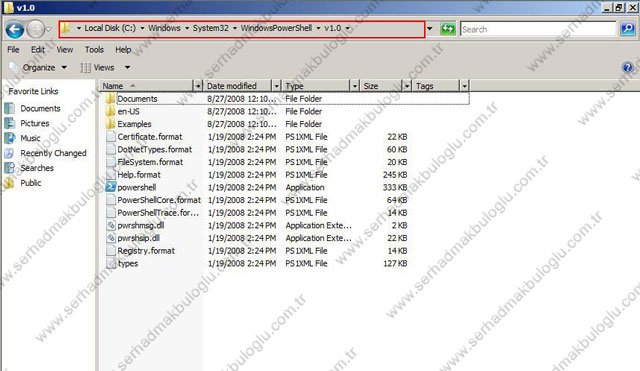Select the pwrshmsg.dll file icon

[110, 225]
